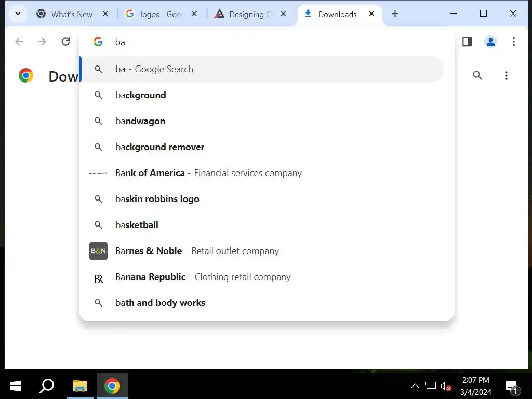Open the Windows Start menu

click(x=16, y=386)
